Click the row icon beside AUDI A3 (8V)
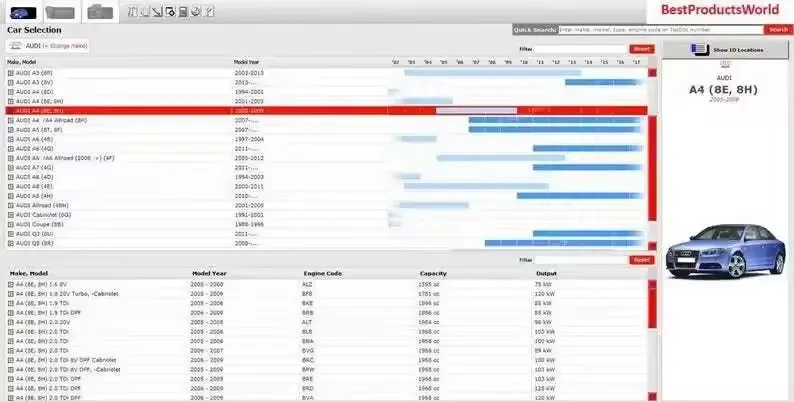Screen dimensions: 794x402 point(11,83)
